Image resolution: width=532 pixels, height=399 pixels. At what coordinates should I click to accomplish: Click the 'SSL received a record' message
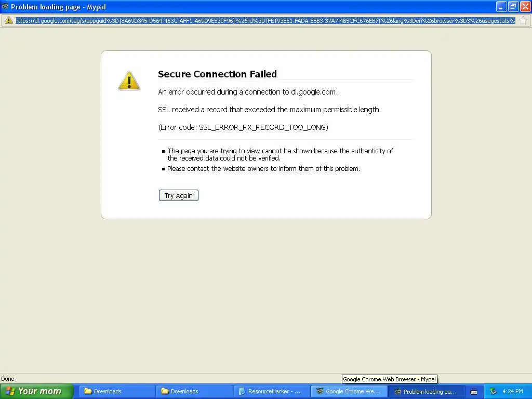pos(270,110)
